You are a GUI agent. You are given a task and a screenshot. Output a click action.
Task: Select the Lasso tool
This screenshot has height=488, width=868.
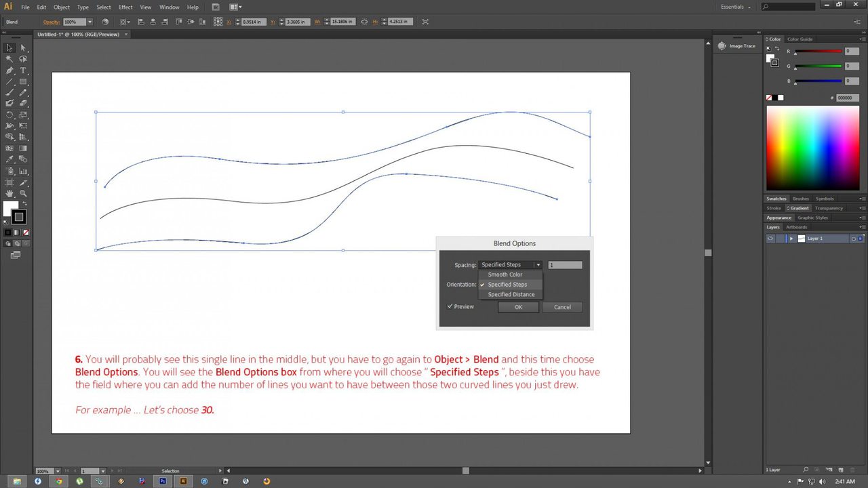click(x=23, y=59)
